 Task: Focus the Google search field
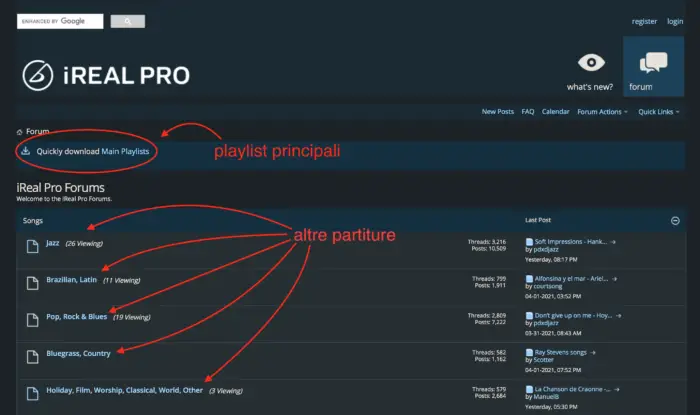tap(60, 21)
